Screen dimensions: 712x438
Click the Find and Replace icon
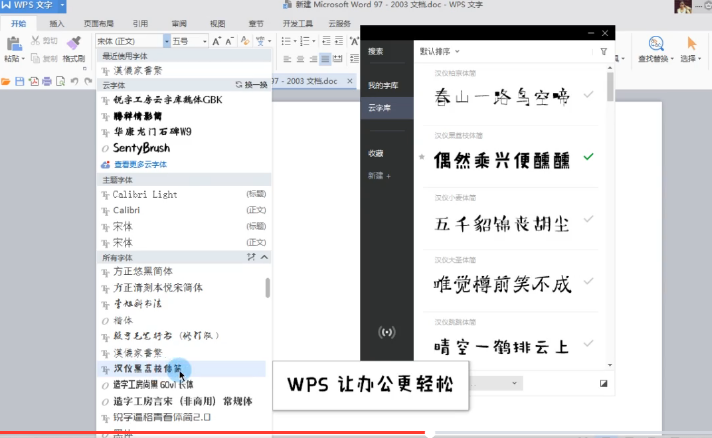pos(656,44)
